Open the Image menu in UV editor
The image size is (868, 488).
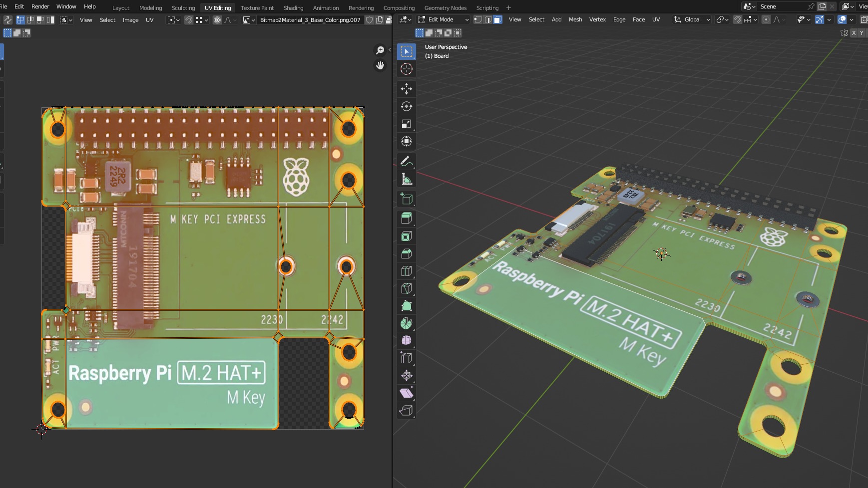tap(130, 20)
